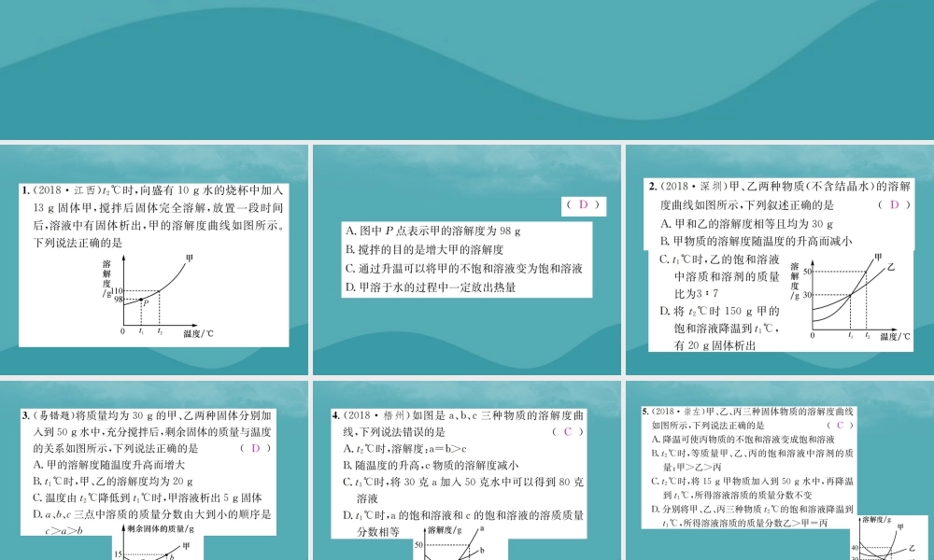Select option "A. 甲的溶解度随温度升高而增大"
This screenshot has width=934, height=560.
(x=108, y=465)
